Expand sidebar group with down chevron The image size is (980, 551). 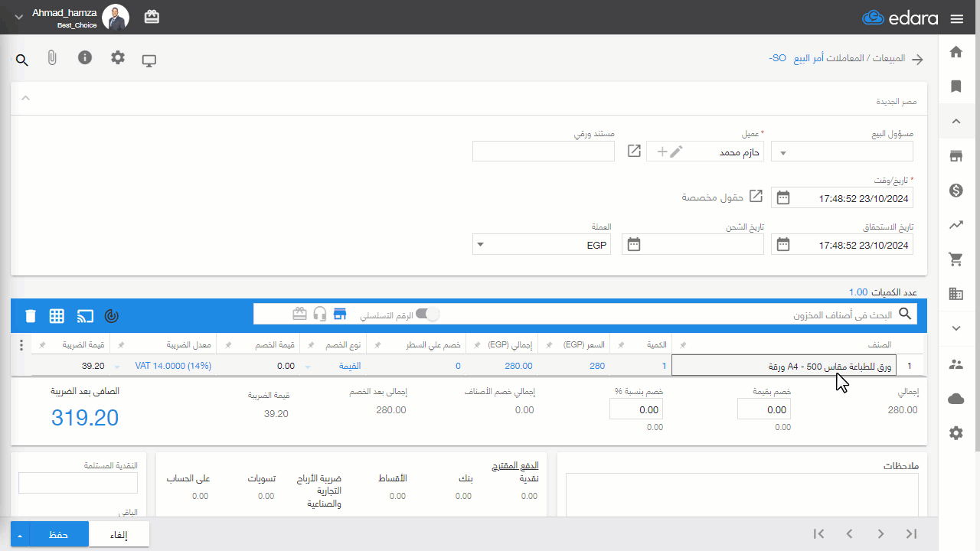click(x=955, y=328)
